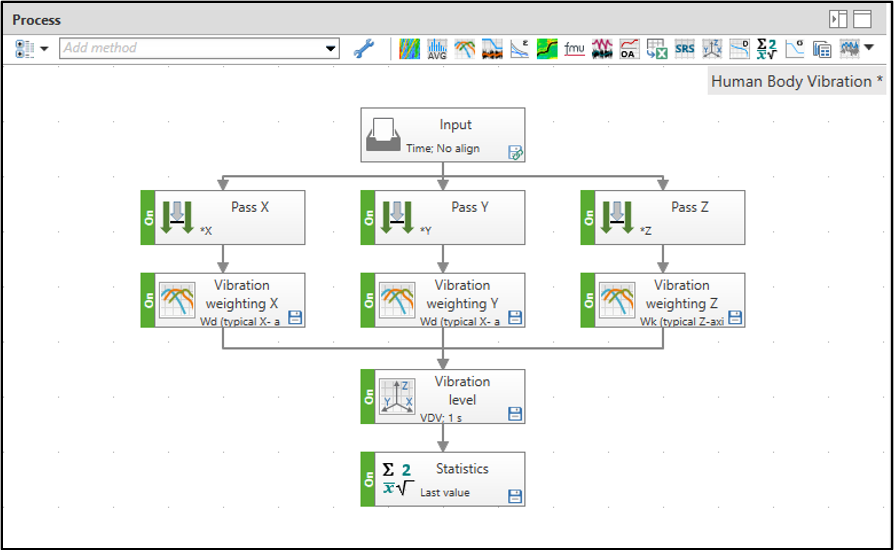Add the filtering method with step curve
Viewport: 894px width, 550px height.
(492, 49)
